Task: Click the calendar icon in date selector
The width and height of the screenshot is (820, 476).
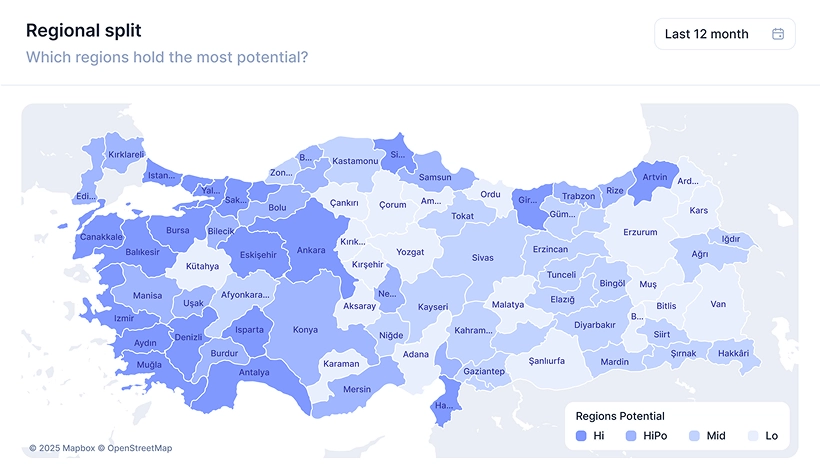Action: point(778,34)
